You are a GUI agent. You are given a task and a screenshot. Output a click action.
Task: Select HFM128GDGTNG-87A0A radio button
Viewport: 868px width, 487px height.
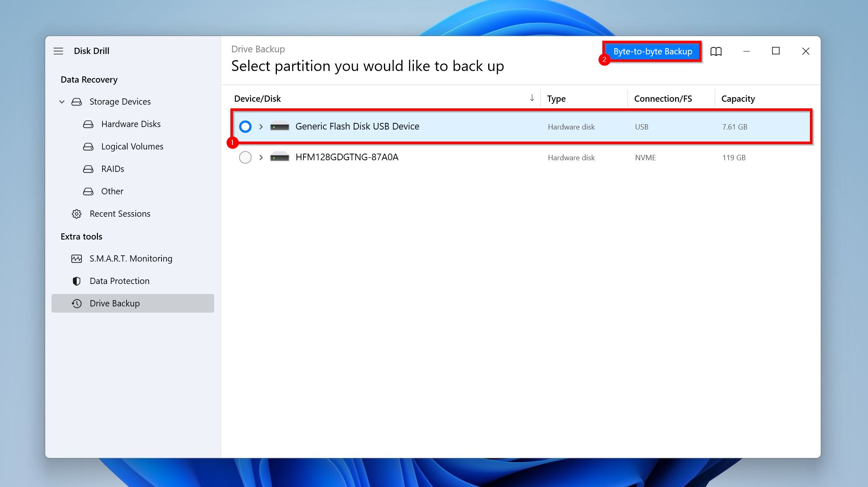pos(245,157)
